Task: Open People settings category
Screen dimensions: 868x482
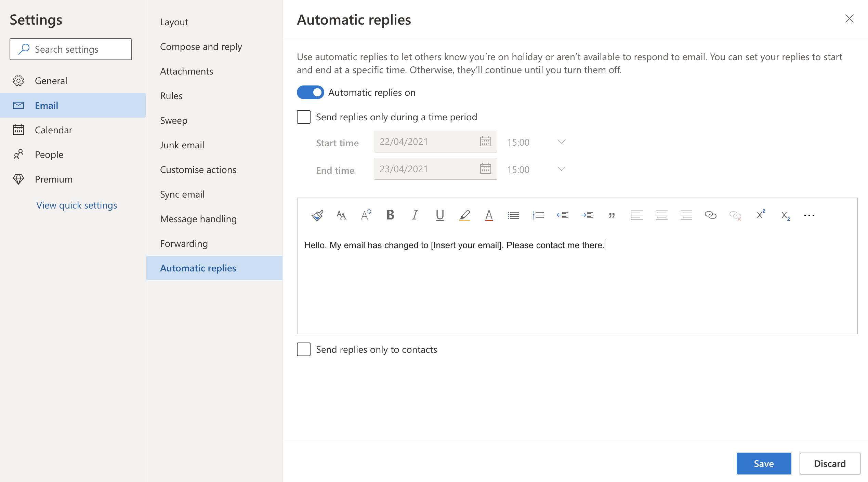Action: click(x=73, y=155)
